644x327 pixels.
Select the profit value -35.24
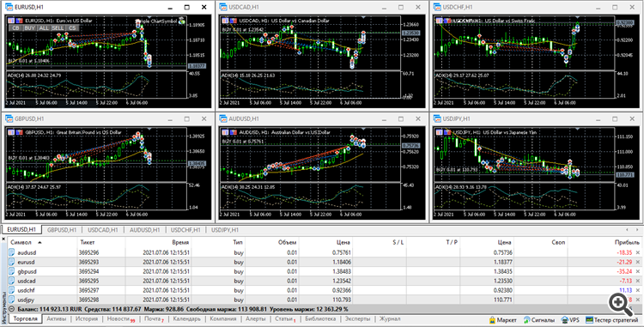point(624,271)
